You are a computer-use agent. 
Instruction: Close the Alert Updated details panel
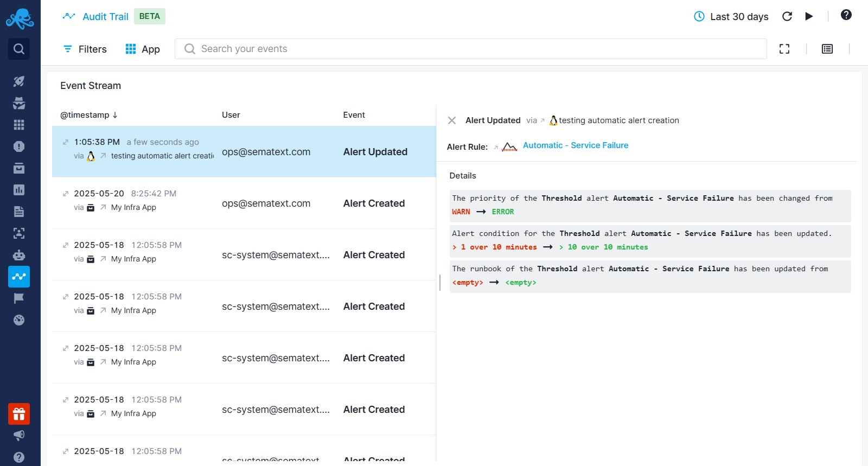452,120
